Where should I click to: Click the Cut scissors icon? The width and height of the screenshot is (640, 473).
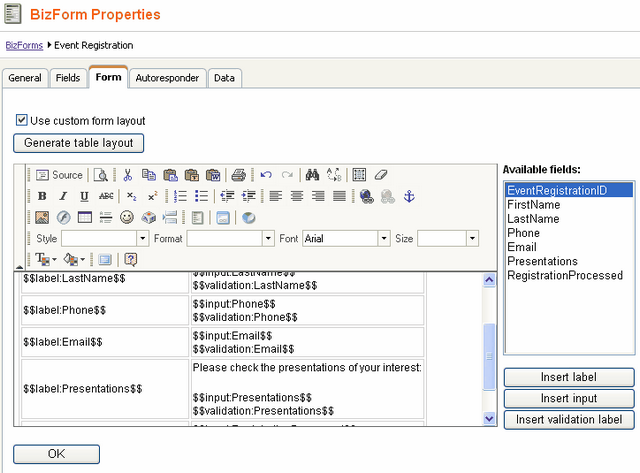(128, 175)
